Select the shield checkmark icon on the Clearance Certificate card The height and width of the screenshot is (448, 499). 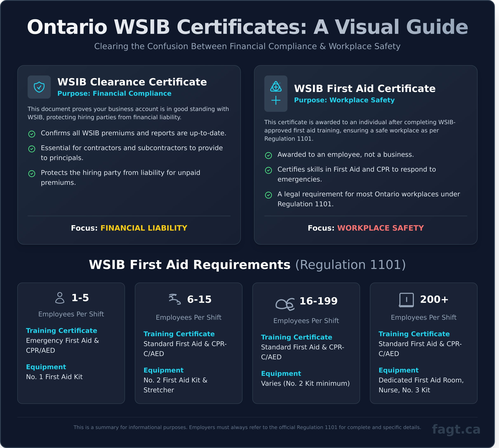pos(39,87)
